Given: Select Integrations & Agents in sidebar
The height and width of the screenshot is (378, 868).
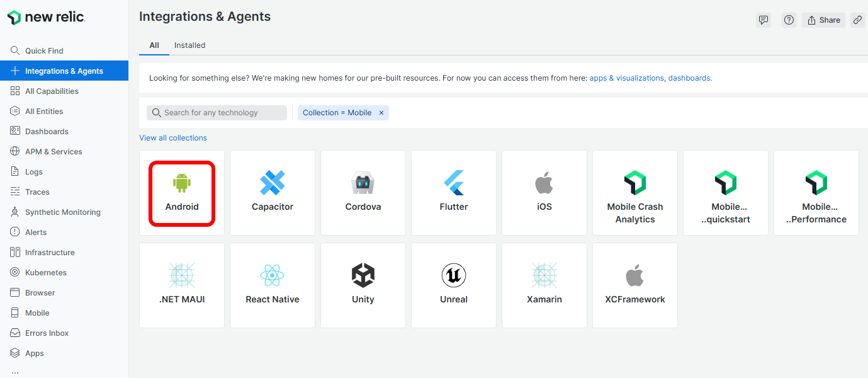Looking at the screenshot, I should [x=64, y=71].
